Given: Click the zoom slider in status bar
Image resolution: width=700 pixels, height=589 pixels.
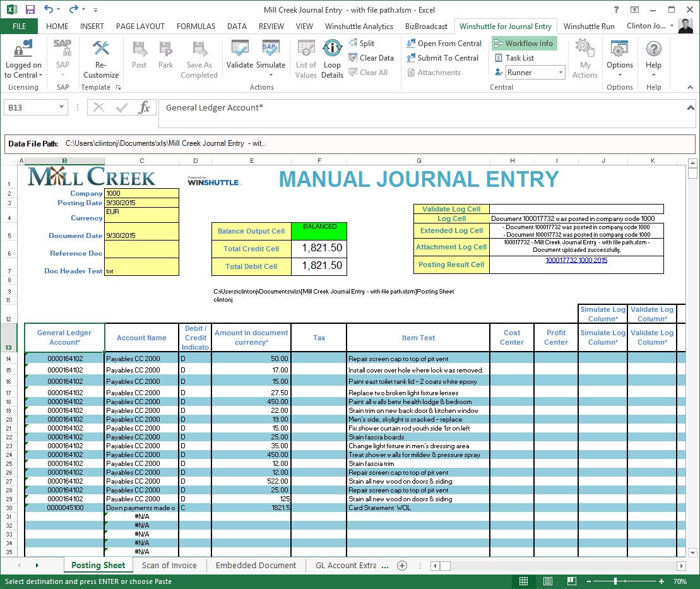Looking at the screenshot, I should coord(614,581).
